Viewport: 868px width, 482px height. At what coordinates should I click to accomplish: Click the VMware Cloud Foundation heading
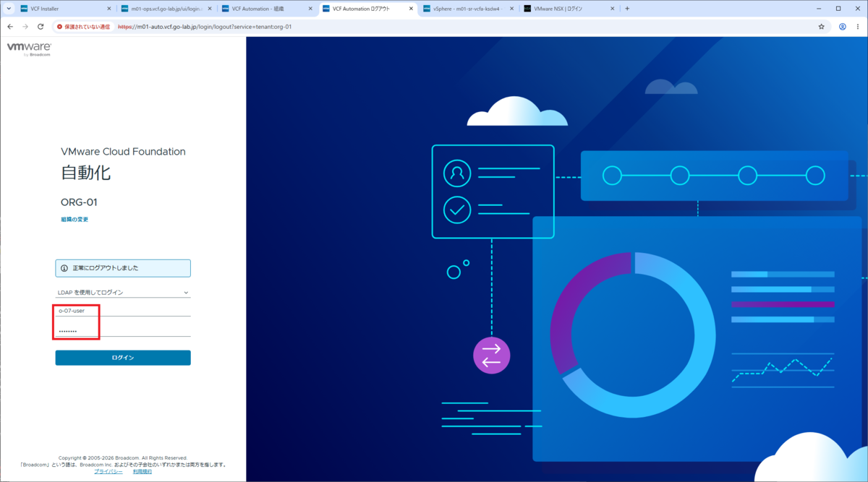click(x=123, y=152)
